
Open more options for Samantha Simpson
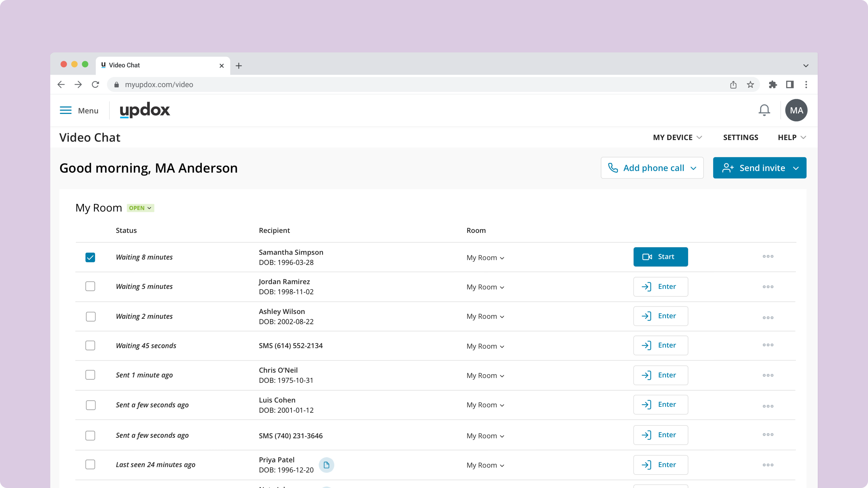coord(768,256)
